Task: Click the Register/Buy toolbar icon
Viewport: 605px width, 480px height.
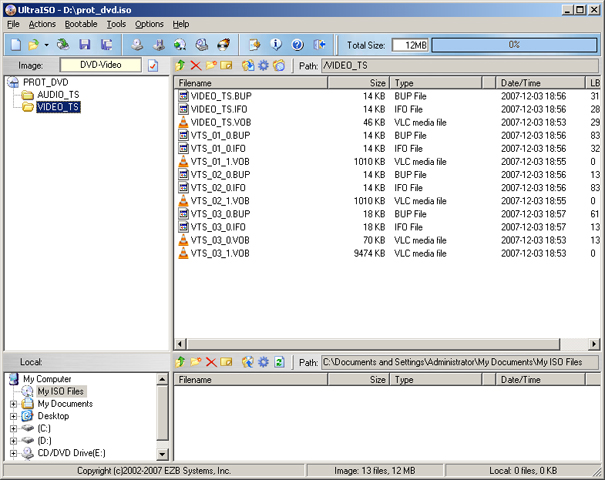Action: [x=255, y=45]
